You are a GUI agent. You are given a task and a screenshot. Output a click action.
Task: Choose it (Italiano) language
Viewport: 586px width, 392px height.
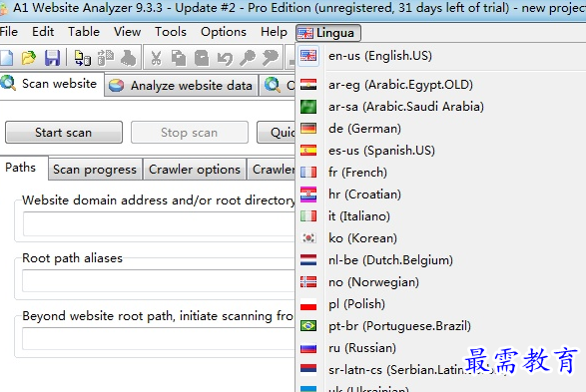(x=359, y=216)
